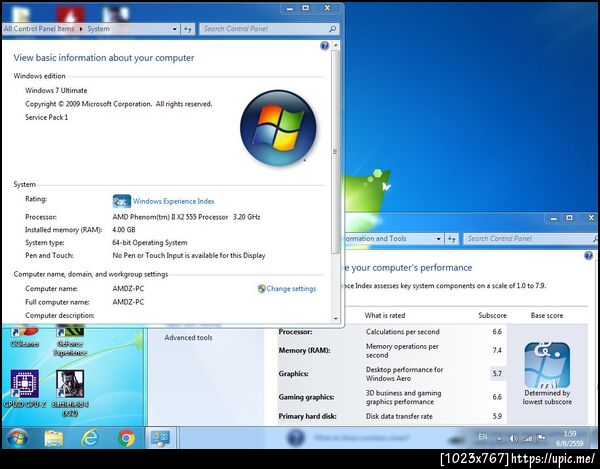Launch Google Chrome from taskbar
The width and height of the screenshot is (600, 469).
126,438
